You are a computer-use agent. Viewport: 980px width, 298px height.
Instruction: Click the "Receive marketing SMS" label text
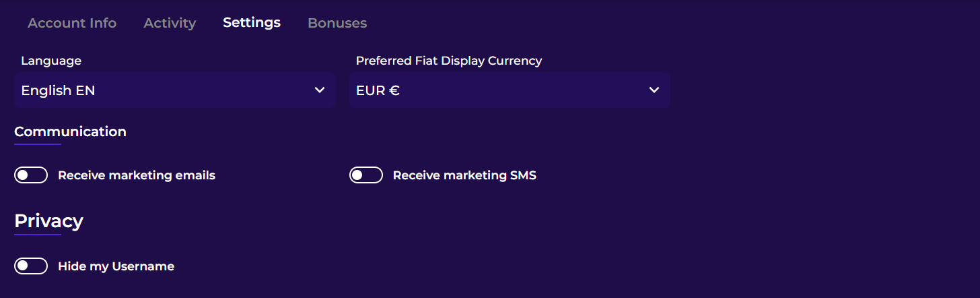pyautogui.click(x=464, y=175)
